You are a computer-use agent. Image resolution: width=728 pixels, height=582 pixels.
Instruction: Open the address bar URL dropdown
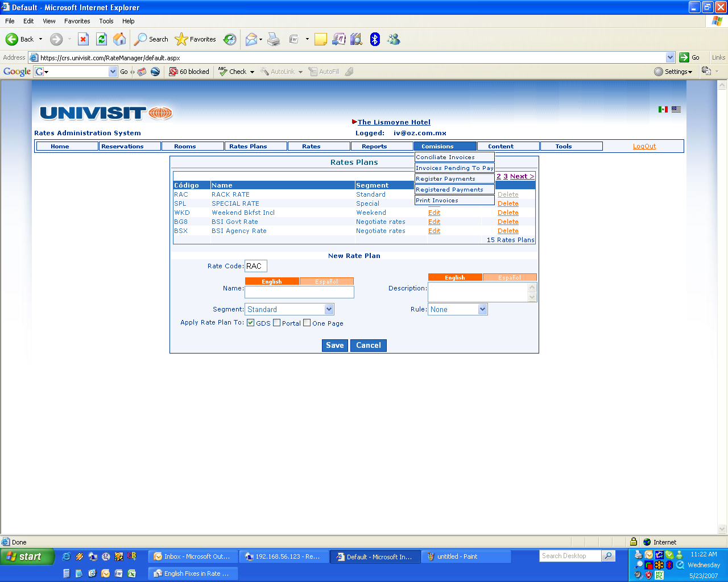pos(670,57)
